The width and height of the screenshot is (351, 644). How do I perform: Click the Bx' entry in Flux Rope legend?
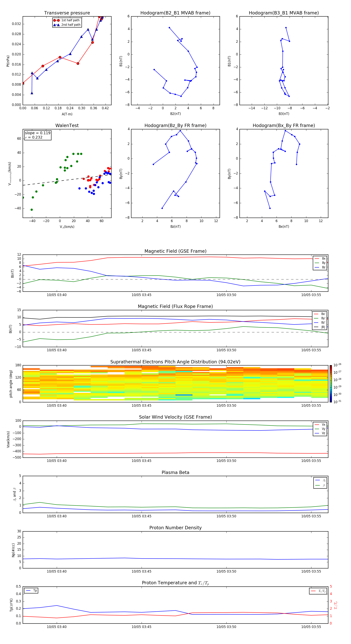[x=320, y=314]
